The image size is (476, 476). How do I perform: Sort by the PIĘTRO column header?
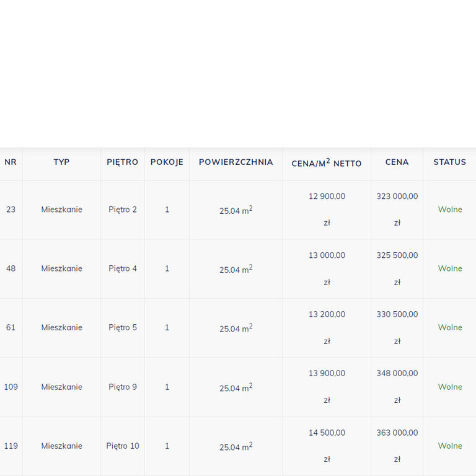tap(123, 162)
